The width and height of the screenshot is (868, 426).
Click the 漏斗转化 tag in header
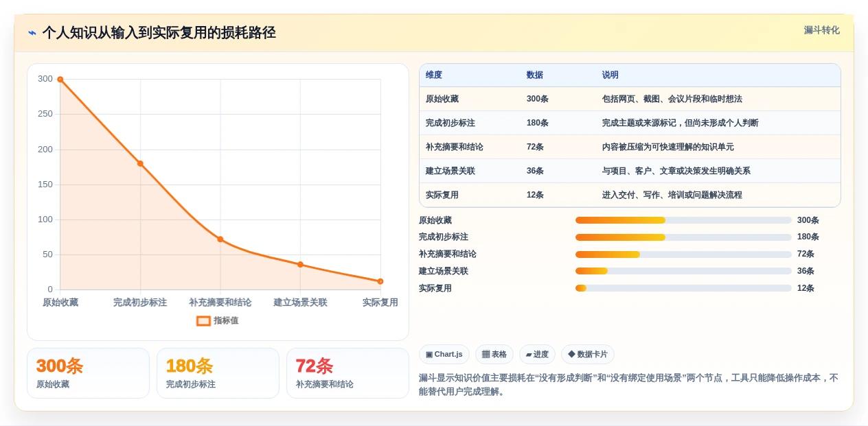(821, 30)
